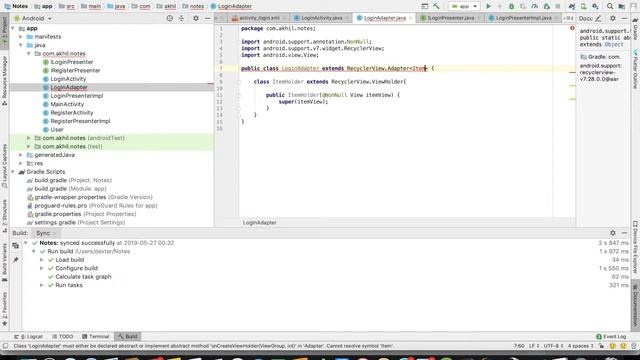The height and width of the screenshot is (360, 640).
Task: Click the Search Everywhere magnifier icon
Action: point(610,6)
